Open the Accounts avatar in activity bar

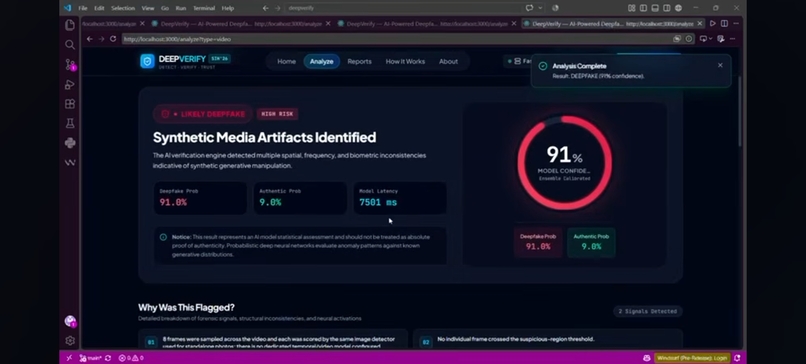(x=70, y=321)
